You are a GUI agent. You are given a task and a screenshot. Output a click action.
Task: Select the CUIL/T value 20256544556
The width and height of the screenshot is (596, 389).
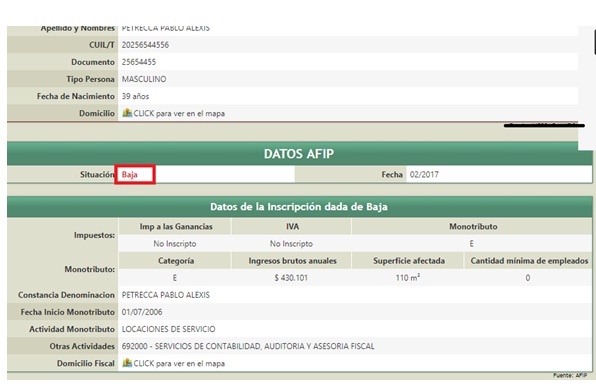[145, 45]
